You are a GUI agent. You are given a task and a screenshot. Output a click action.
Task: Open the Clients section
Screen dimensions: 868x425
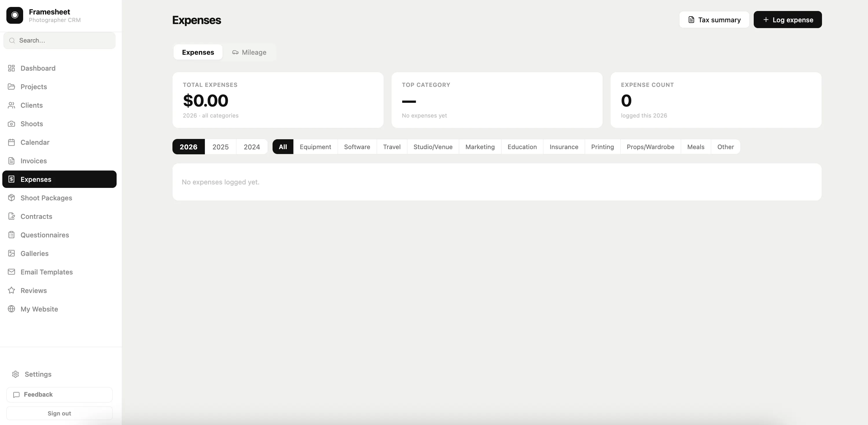(x=59, y=105)
